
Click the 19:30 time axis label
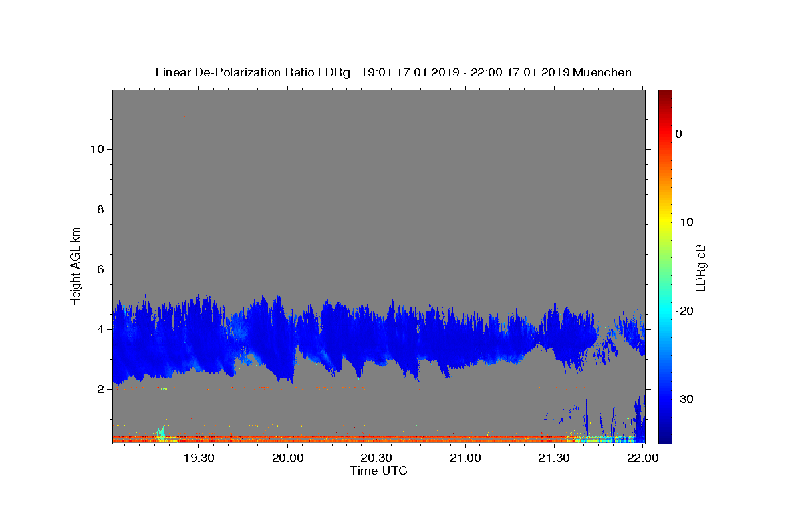[199, 458]
